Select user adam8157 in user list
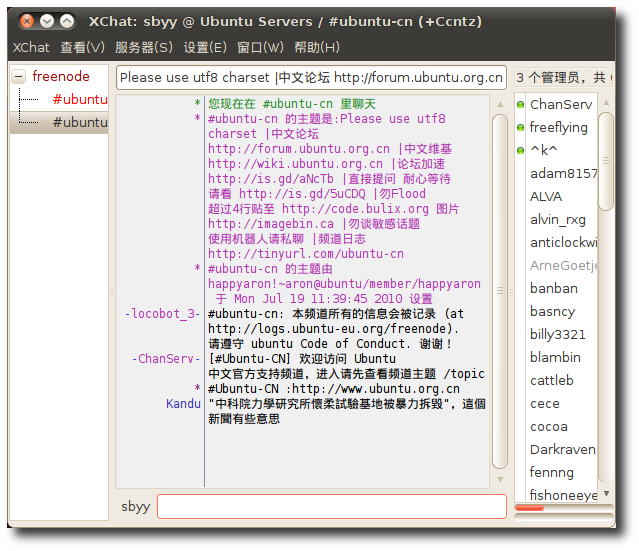This screenshot has width=639, height=551. tap(563, 174)
